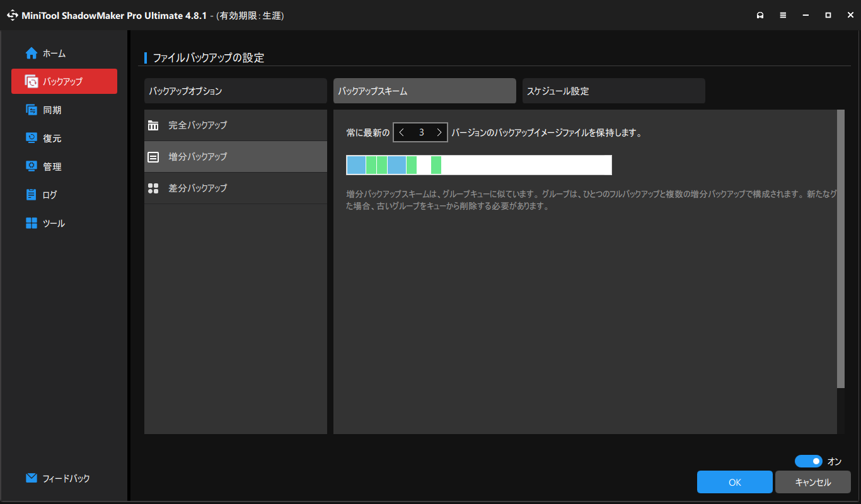Switch to the バックアップオプション tab

coord(236,91)
